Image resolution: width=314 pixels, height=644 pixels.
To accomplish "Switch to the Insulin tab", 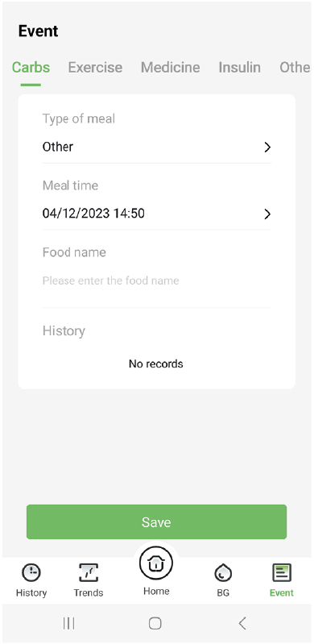I will tap(239, 68).
